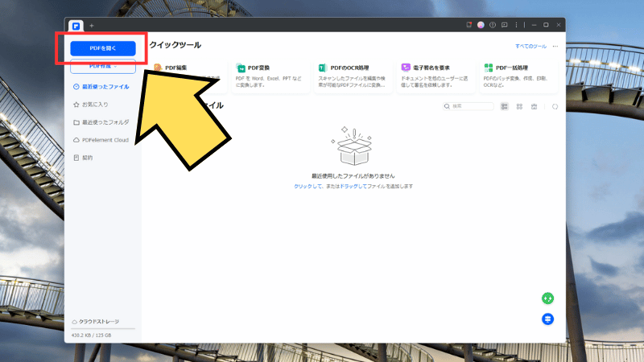Click the クイックツール heading
The image size is (644, 362).
pos(175,45)
